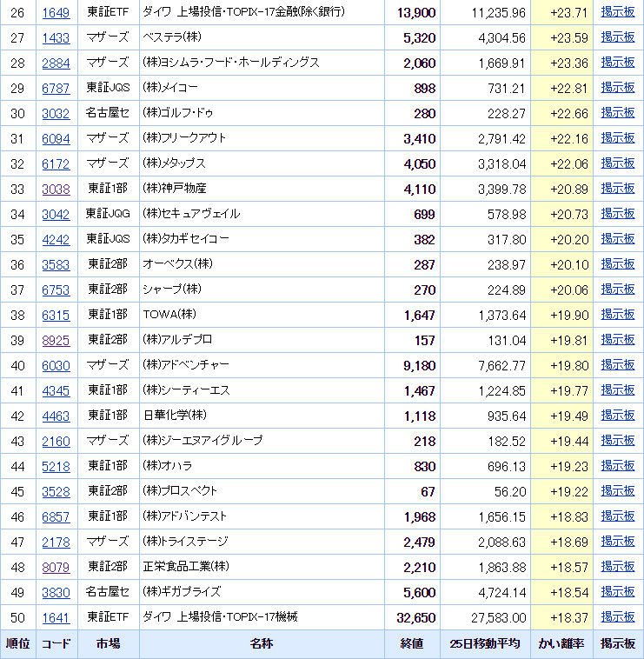The height and width of the screenshot is (659, 644).
Task: Open 掲示板 link for 日華化学(株) row
Action: [x=618, y=416]
